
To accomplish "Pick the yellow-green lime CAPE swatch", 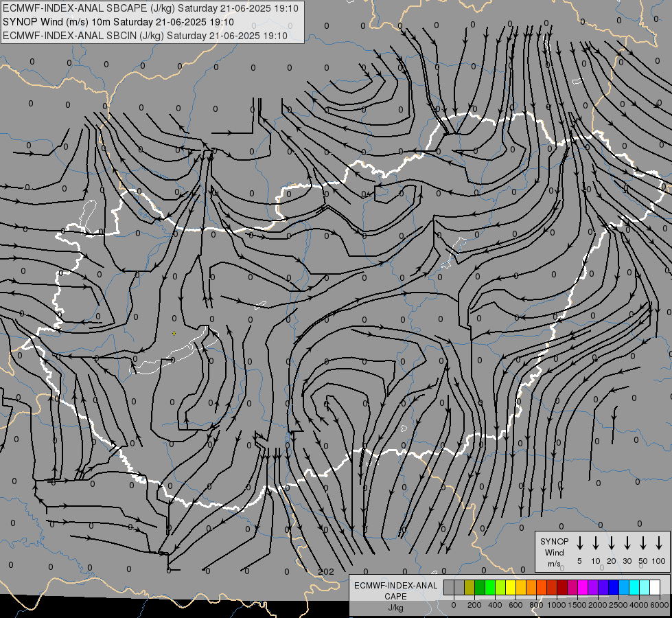I will tap(500, 588).
